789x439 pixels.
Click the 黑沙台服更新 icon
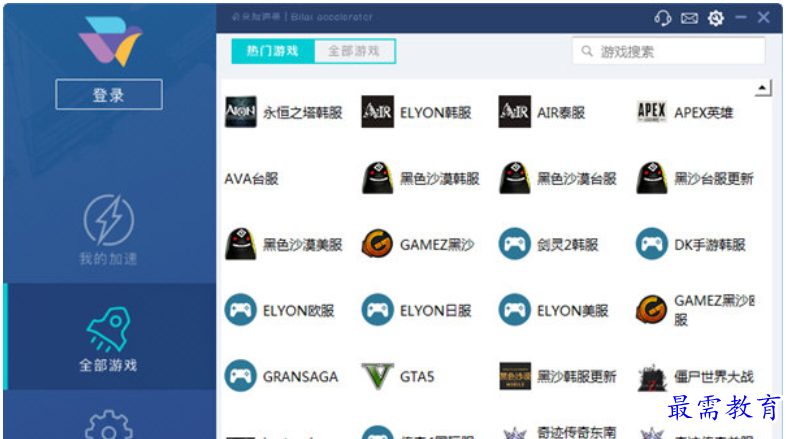pos(652,178)
